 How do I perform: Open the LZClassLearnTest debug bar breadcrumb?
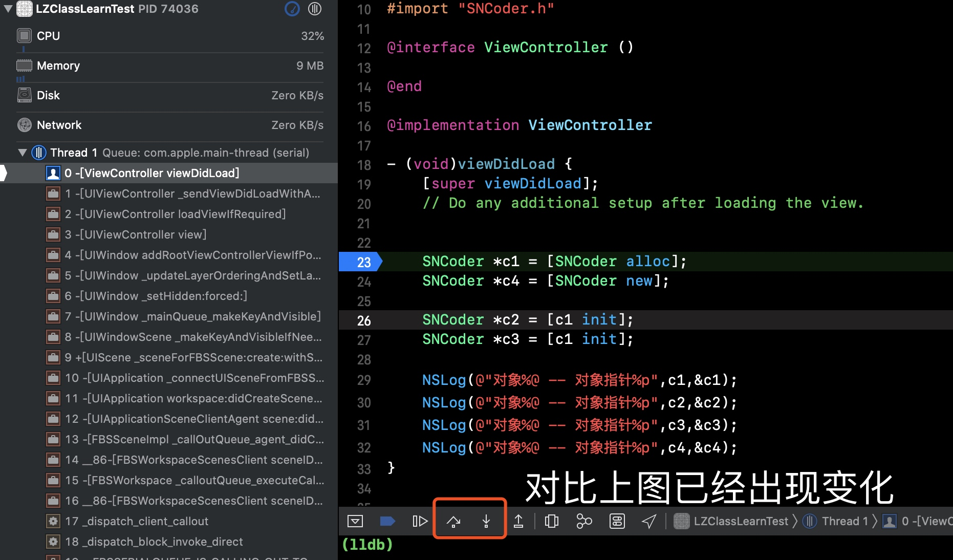click(731, 521)
